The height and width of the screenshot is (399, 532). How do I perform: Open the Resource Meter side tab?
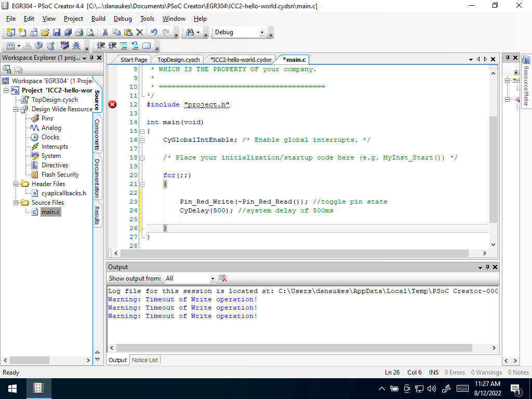526,82
